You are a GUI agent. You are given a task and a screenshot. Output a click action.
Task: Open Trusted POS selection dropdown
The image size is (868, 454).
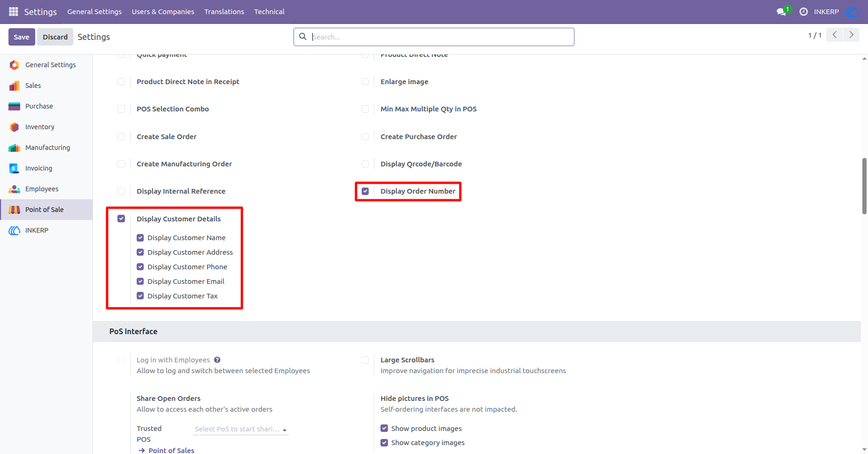(x=241, y=429)
